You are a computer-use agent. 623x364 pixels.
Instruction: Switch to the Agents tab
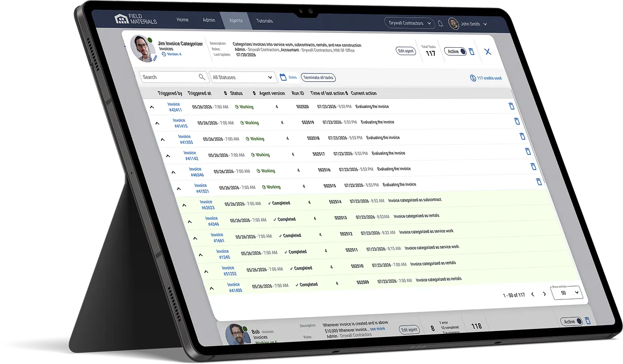pyautogui.click(x=236, y=21)
